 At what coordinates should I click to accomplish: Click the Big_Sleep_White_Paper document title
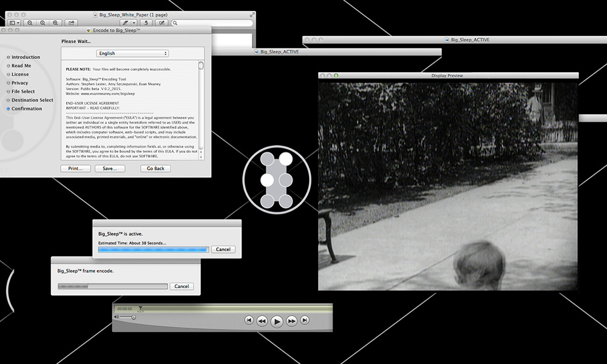133,15
